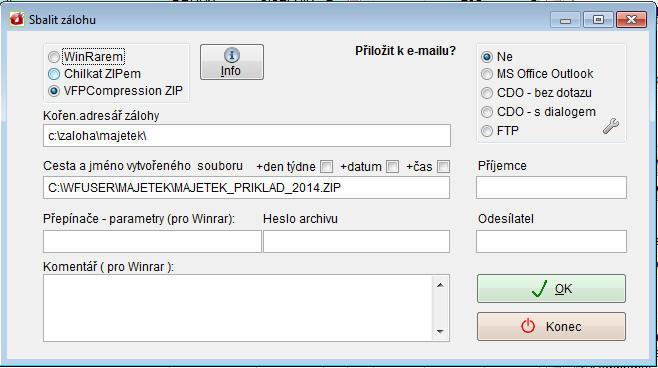The image size is (658, 368).
Task: Choose Chilkat ZIPem radio option
Action: (x=54, y=74)
